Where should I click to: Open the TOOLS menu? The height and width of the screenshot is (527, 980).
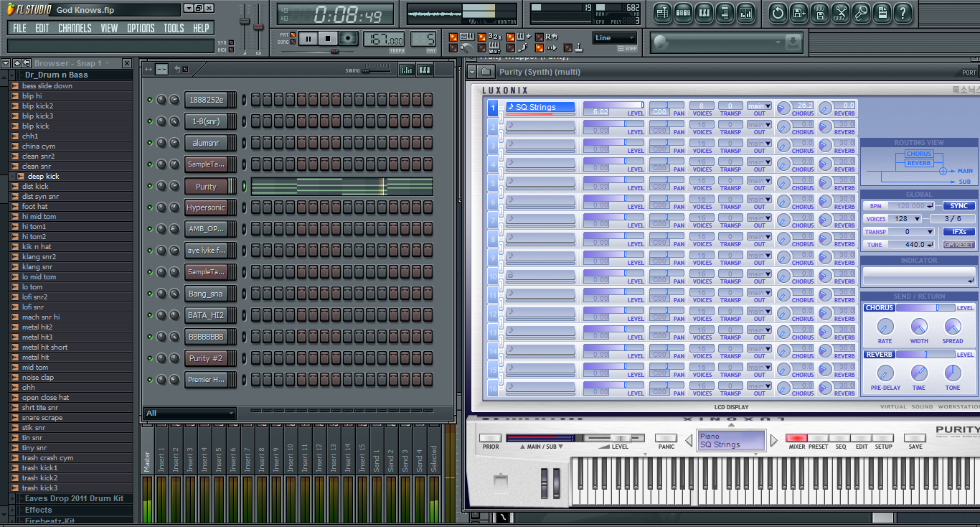point(174,28)
